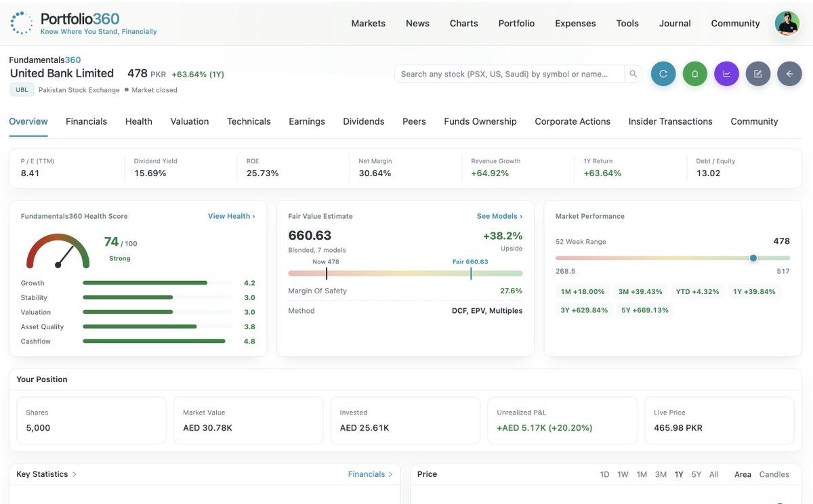
Task: Open the Financials link in Key Statistics
Action: [370, 474]
